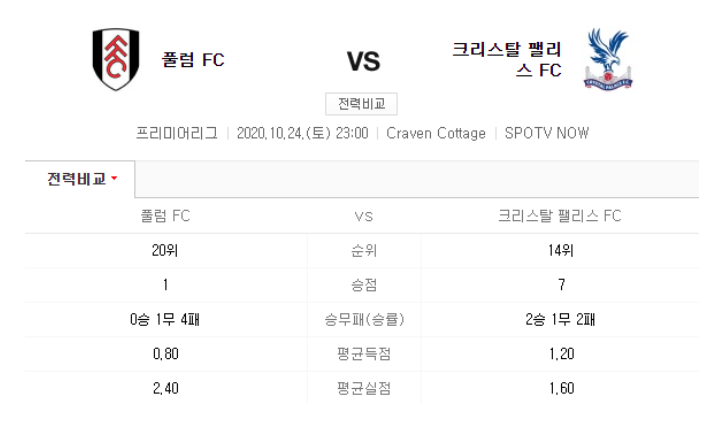Click the 전력비교 button under VS
The image size is (712, 440).
(x=361, y=104)
